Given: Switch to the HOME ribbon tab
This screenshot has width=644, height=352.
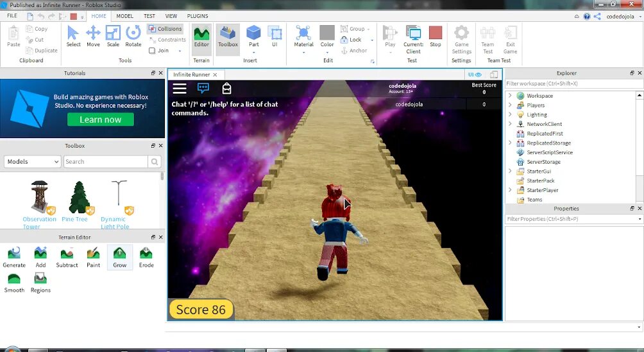Looking at the screenshot, I should pyautogui.click(x=99, y=15).
